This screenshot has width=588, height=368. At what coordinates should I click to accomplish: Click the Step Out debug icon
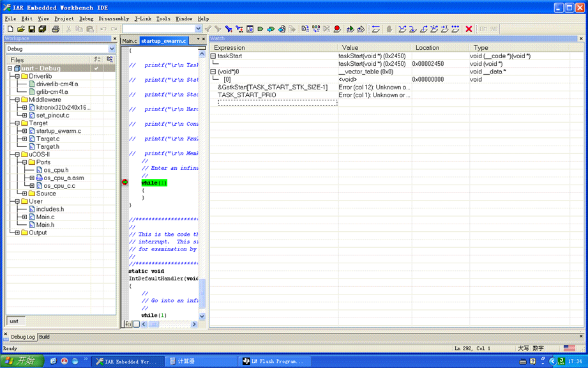click(x=423, y=29)
